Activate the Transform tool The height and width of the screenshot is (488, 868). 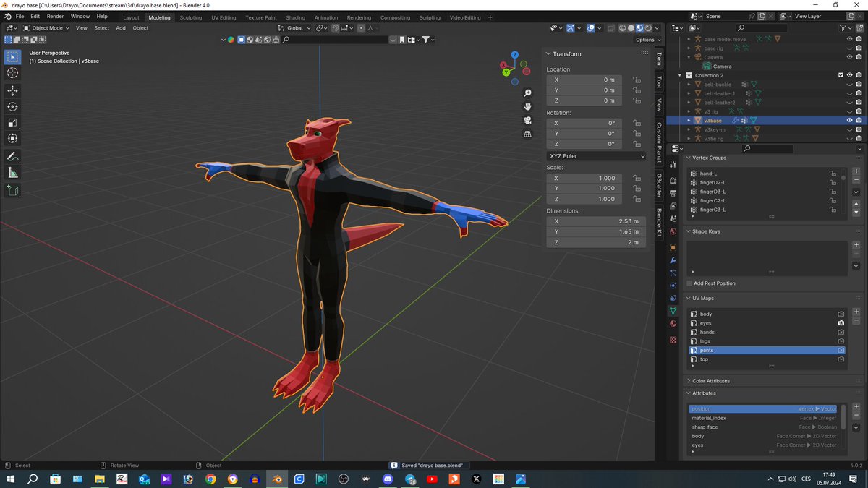point(13,138)
